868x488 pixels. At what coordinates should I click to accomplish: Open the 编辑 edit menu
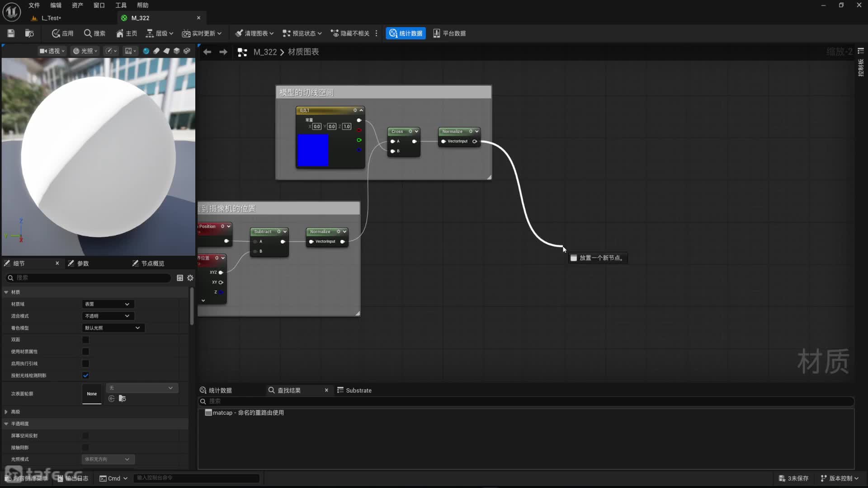pyautogui.click(x=56, y=5)
